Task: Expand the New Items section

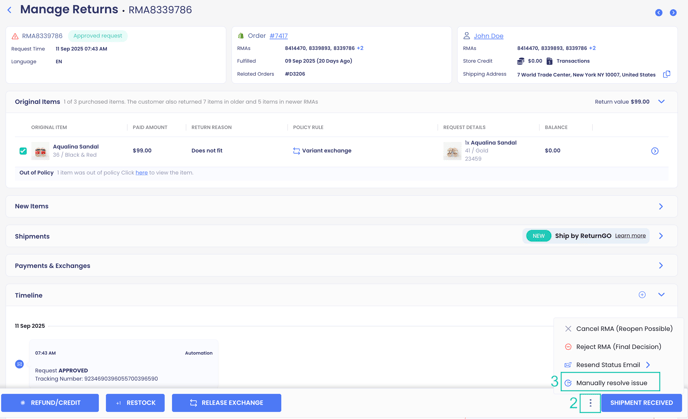Action: click(661, 206)
